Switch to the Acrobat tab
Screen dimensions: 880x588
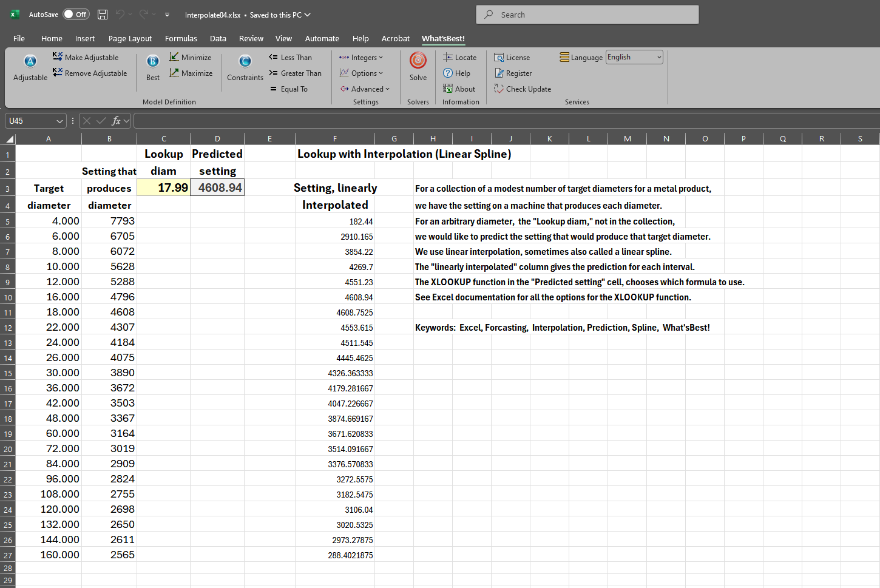coord(396,38)
